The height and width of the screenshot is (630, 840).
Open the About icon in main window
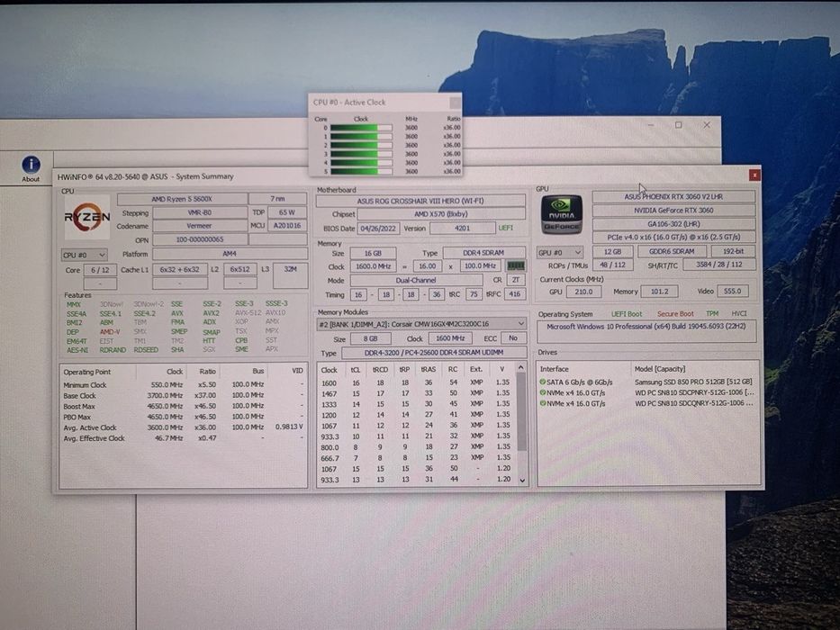tap(31, 168)
